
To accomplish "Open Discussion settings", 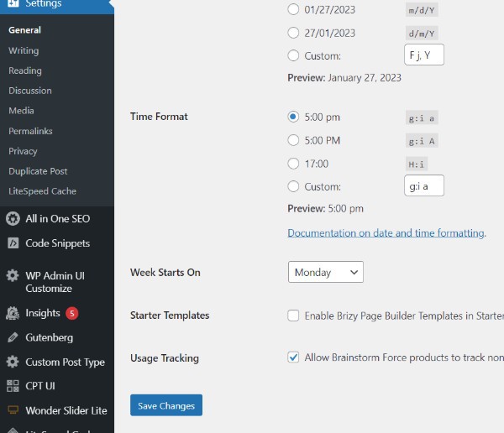I will 30,91.
